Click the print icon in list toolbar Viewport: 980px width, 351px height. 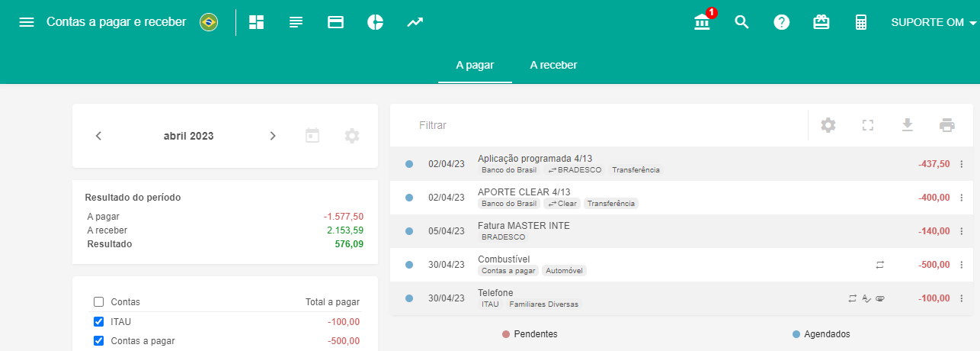[947, 125]
